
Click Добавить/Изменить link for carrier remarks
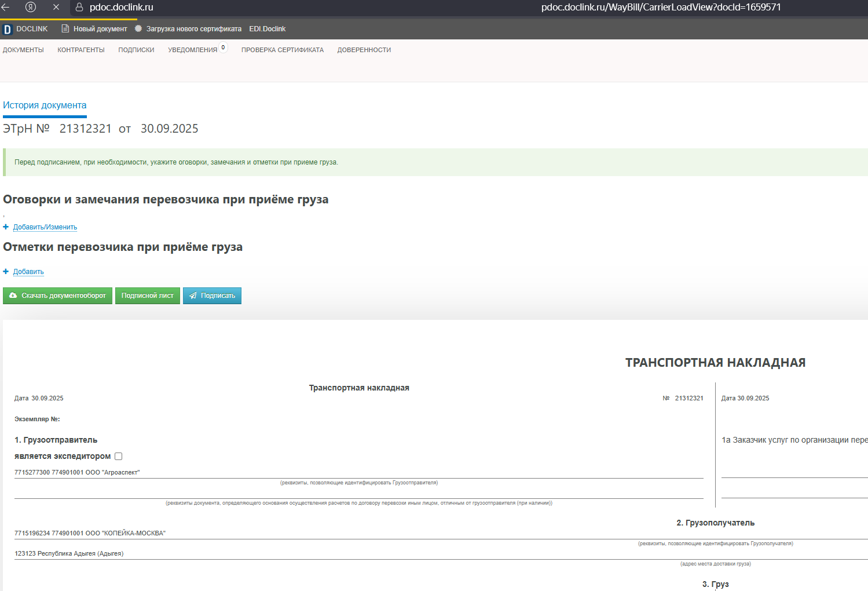(x=45, y=227)
